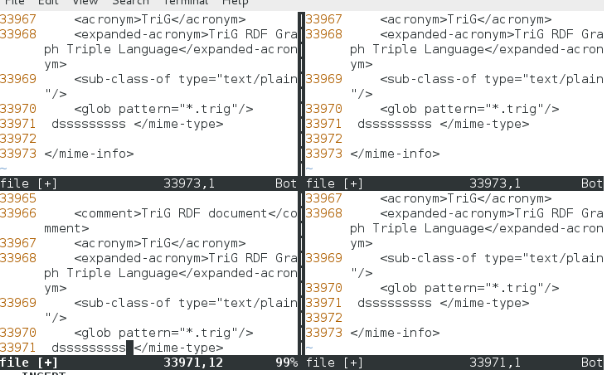Click 'dsssssssss </mime-type>' in top-left pane
604x375 pixels.
pyautogui.click(x=137, y=124)
